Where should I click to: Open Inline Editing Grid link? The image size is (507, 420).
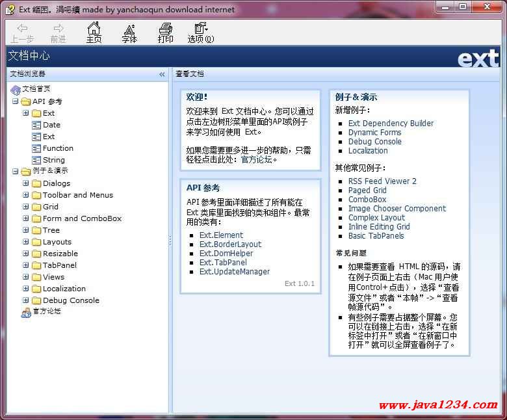tap(379, 226)
